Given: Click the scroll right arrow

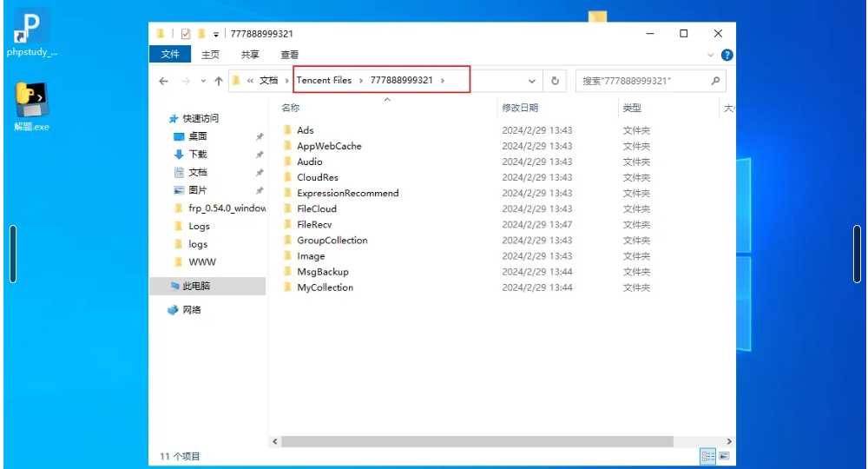Looking at the screenshot, I should 729,441.
